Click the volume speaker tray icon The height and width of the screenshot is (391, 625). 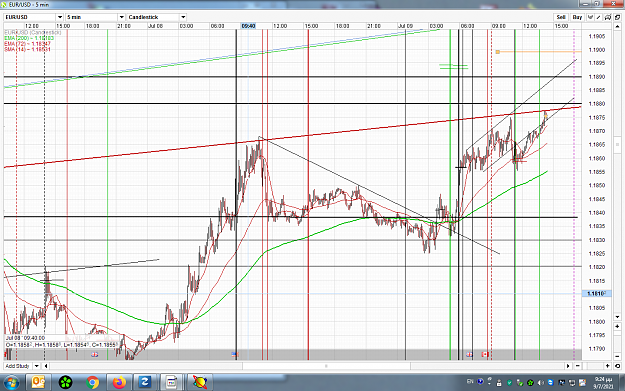click(540, 383)
